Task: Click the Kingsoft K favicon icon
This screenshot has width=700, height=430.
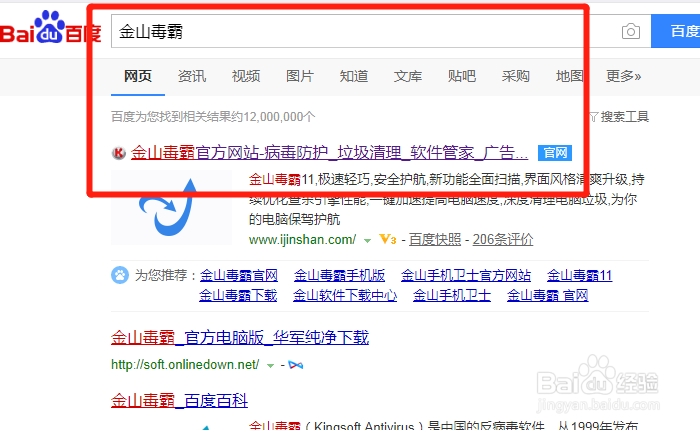Action: [x=118, y=153]
